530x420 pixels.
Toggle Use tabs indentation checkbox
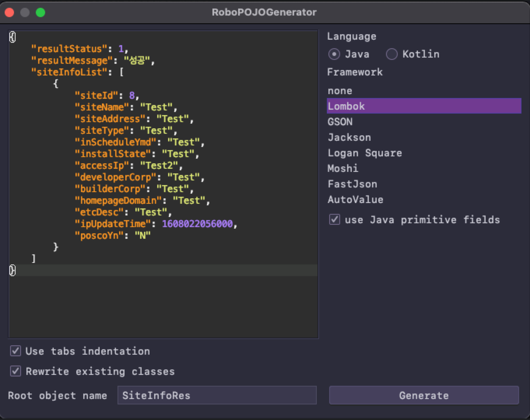tap(16, 351)
